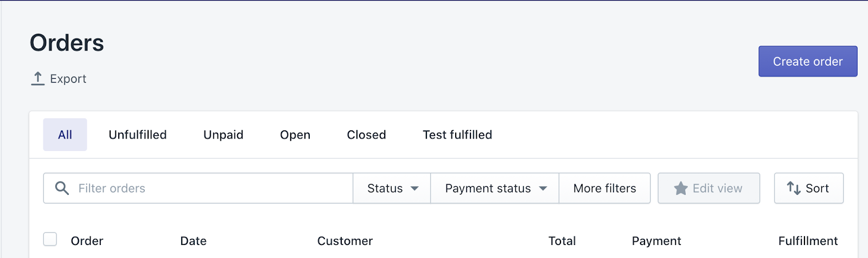
Task: Click the magnifying glass search icon
Action: pos(62,188)
